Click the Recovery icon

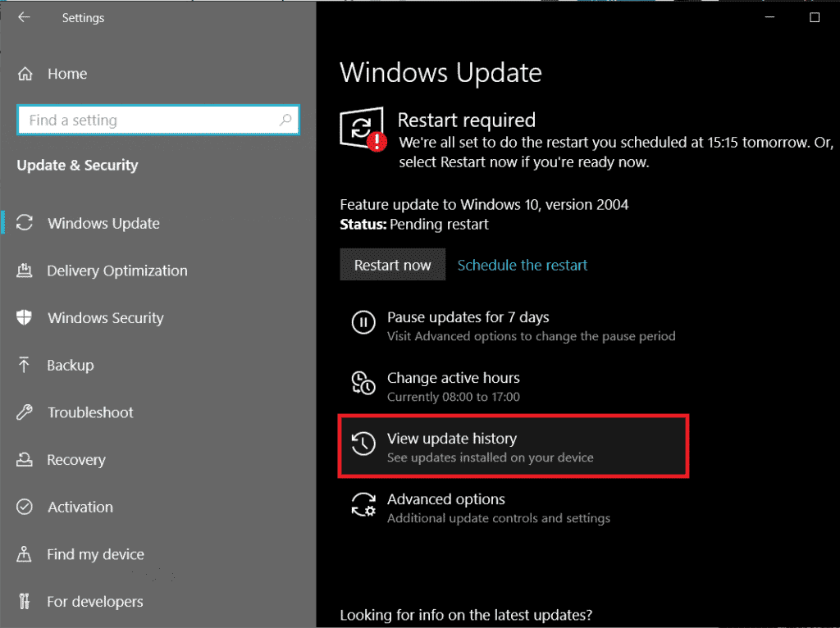25,460
